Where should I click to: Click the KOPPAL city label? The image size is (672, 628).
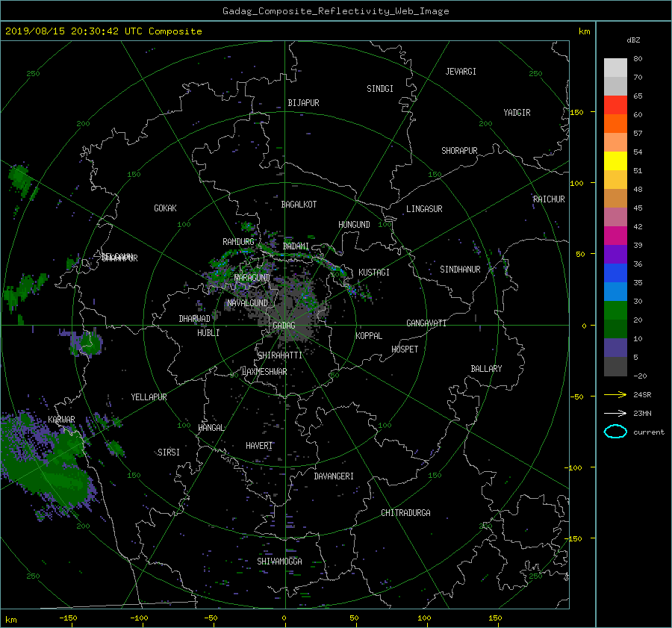[369, 336]
